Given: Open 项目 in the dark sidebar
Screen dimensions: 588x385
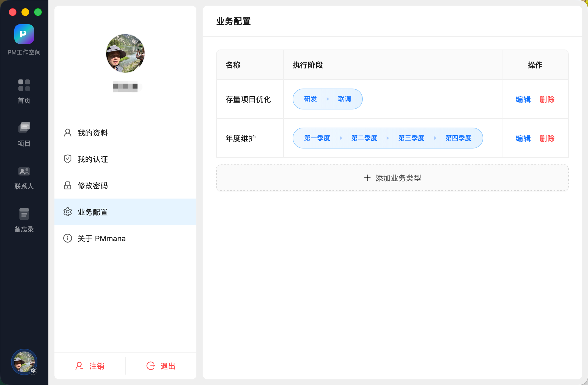Looking at the screenshot, I should coord(24,134).
